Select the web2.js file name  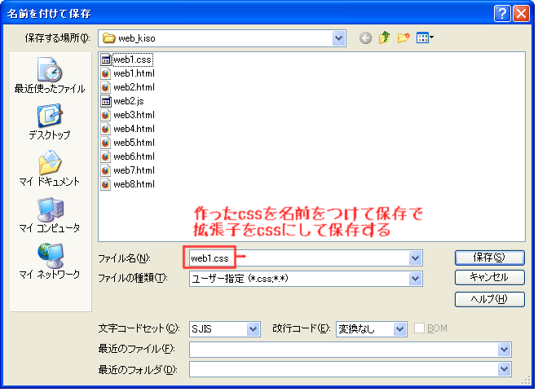(129, 101)
